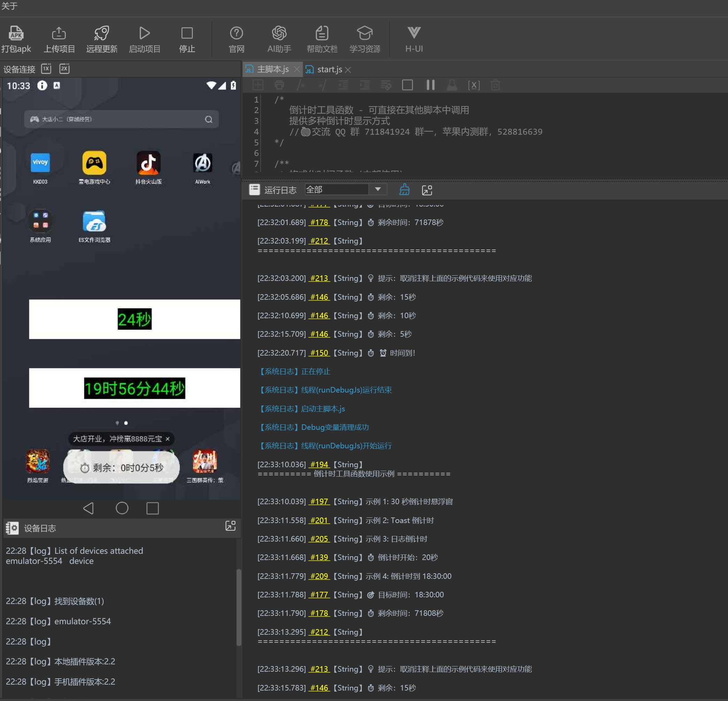The height and width of the screenshot is (701, 728).
Task: Close the 主脚本.js tab
Action: pos(297,69)
